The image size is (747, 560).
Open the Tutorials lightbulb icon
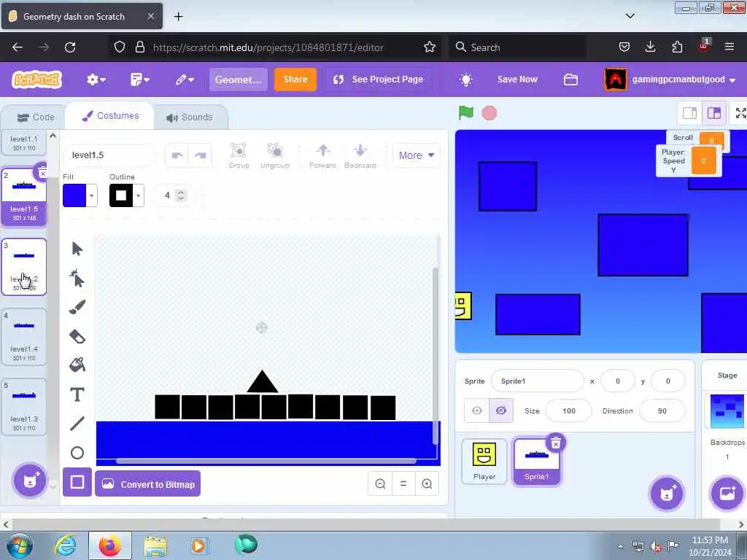[x=466, y=79]
